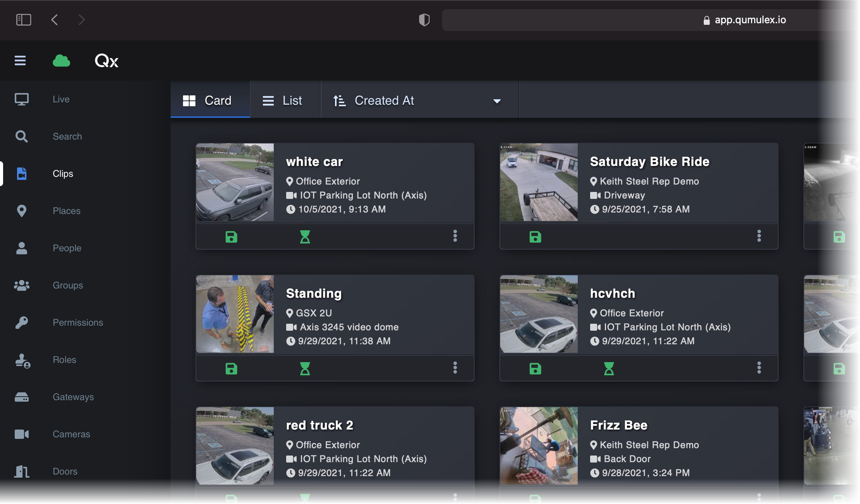Select the green cloud status icon
860x504 pixels.
61,61
